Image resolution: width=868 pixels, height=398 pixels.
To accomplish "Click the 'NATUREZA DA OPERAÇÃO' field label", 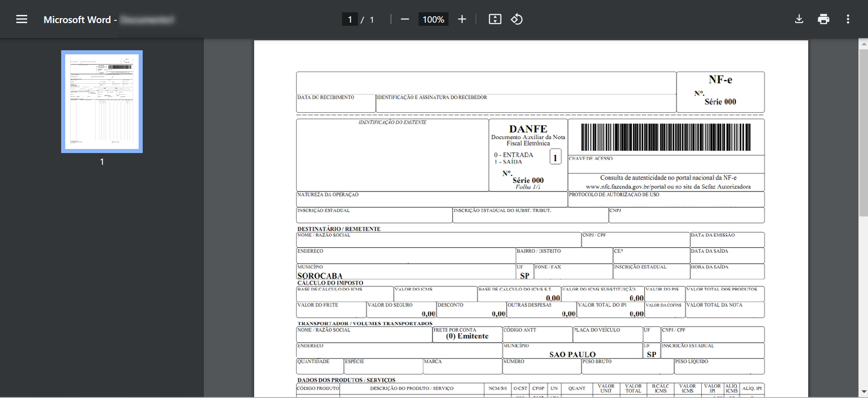I will coord(328,195).
